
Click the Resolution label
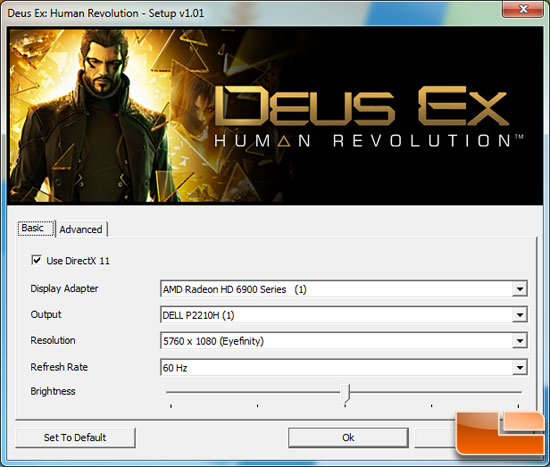click(x=53, y=340)
